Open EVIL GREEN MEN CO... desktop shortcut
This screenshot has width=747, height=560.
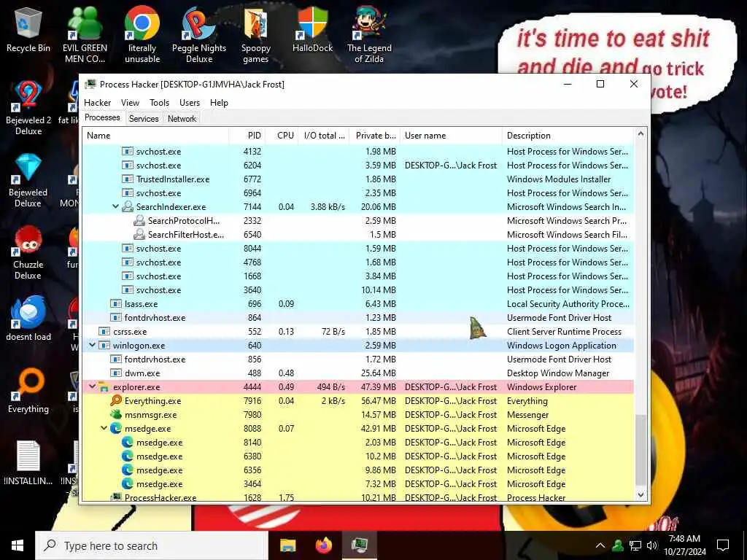(85, 34)
